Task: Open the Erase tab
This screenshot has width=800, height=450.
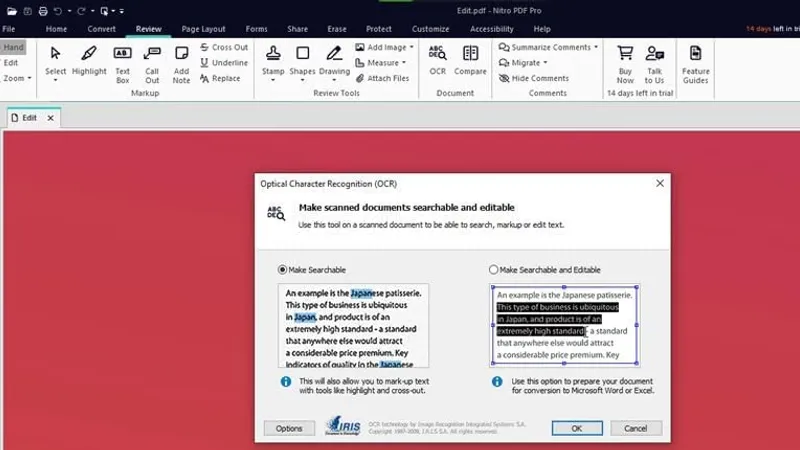Action: [x=337, y=29]
